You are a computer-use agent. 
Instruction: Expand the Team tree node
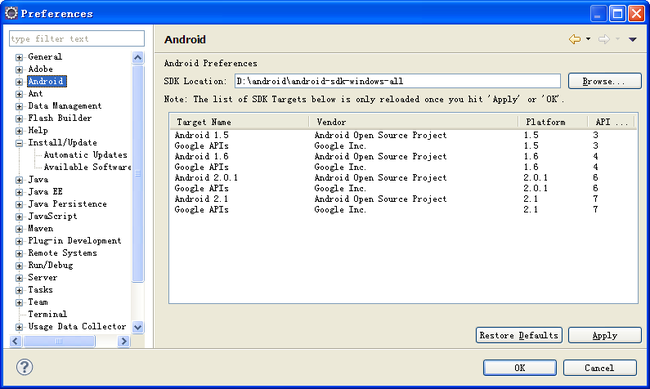pos(19,302)
